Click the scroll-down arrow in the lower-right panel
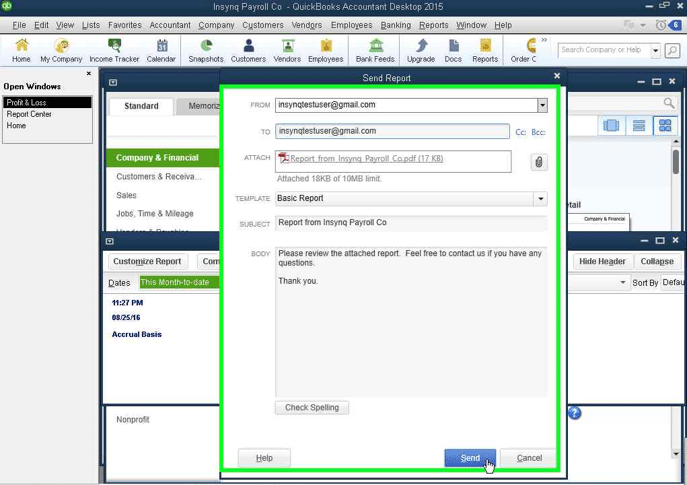Screen dimensions: 687x485 click(x=676, y=454)
